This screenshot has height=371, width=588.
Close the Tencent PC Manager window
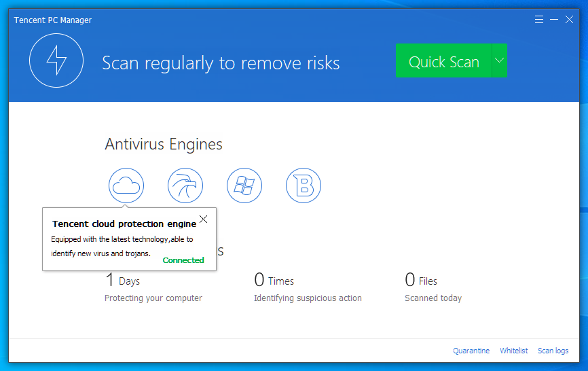click(x=570, y=20)
